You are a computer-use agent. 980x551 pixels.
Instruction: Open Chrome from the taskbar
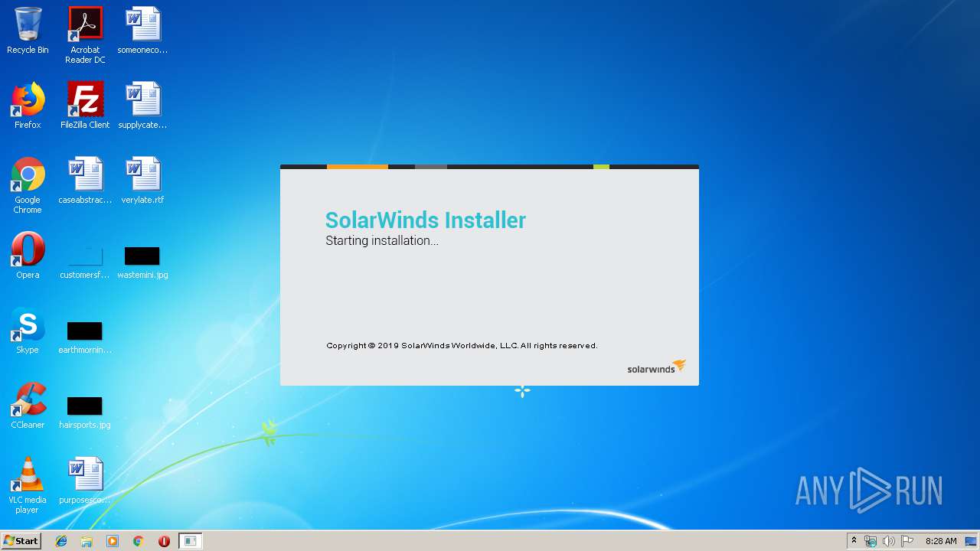pos(139,541)
